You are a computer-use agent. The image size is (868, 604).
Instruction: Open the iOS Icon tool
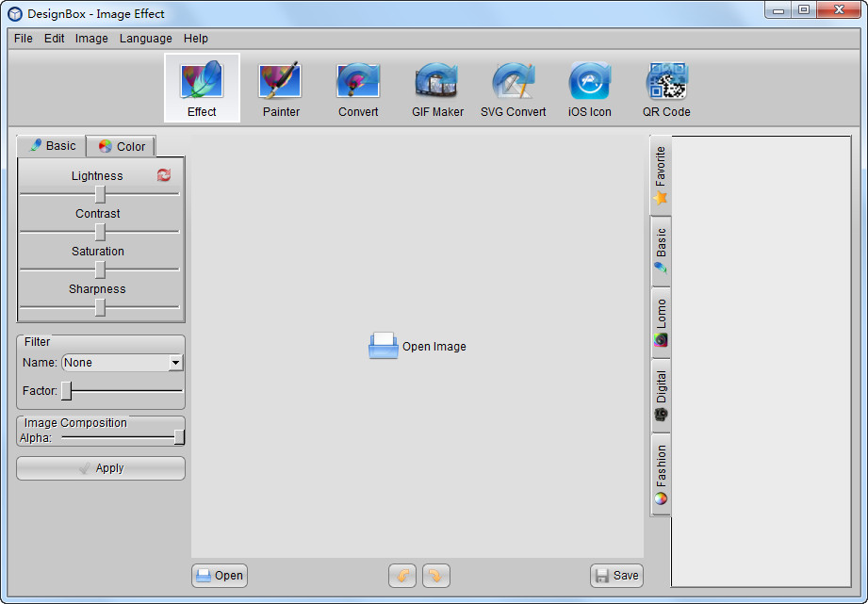590,88
